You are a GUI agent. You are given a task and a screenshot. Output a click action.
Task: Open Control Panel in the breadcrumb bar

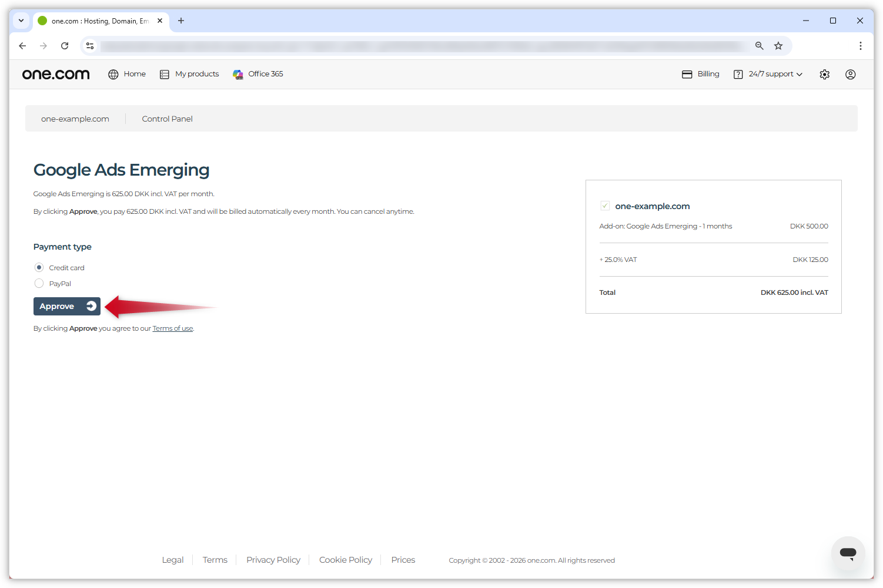(168, 119)
